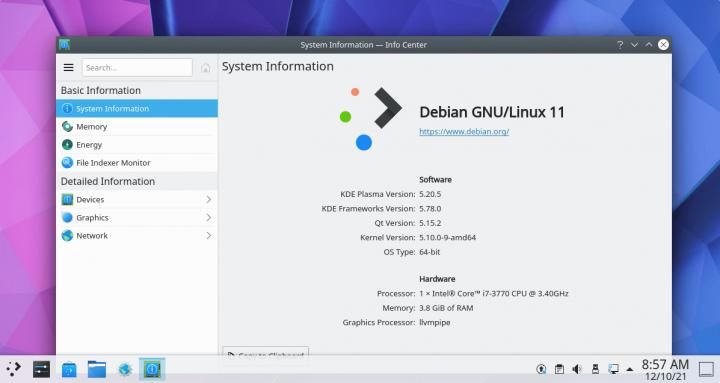
Task: Click the Qt Version value 5.15.2
Action: click(x=430, y=223)
